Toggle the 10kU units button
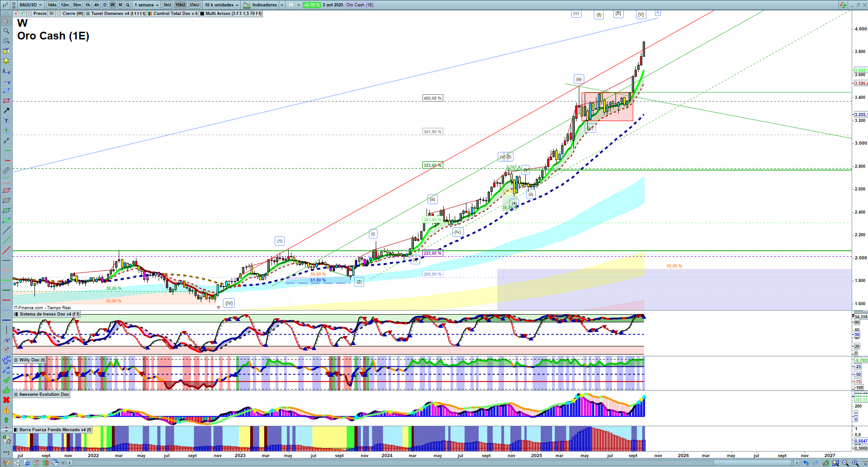Image resolution: width=868 pixels, height=467 pixels. coord(180,5)
